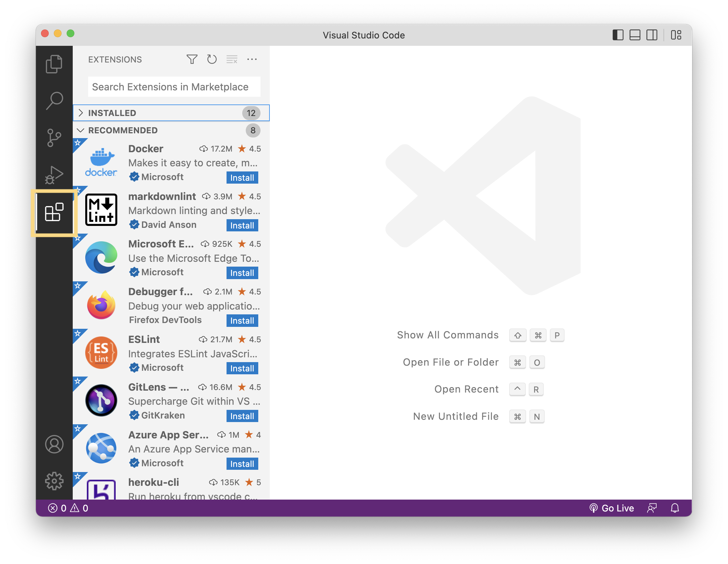This screenshot has width=728, height=564.
Task: Open the Source Control panel
Action: (x=54, y=137)
